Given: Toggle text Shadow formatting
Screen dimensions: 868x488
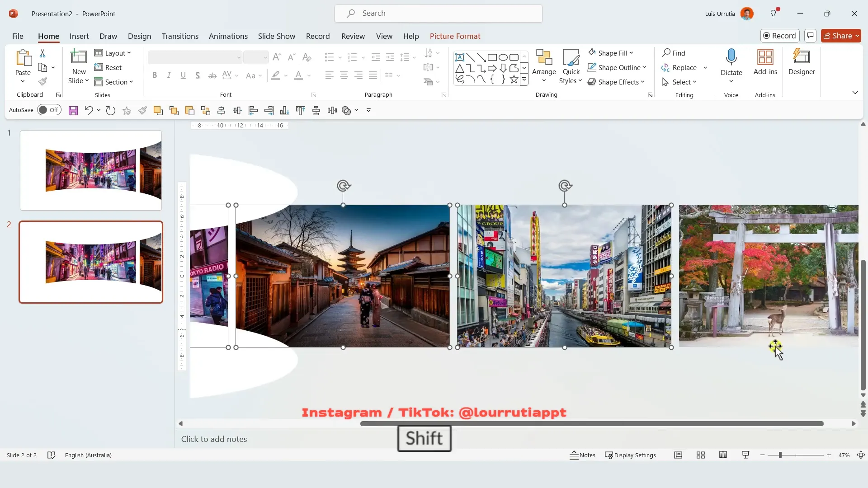Looking at the screenshot, I should 198,75.
